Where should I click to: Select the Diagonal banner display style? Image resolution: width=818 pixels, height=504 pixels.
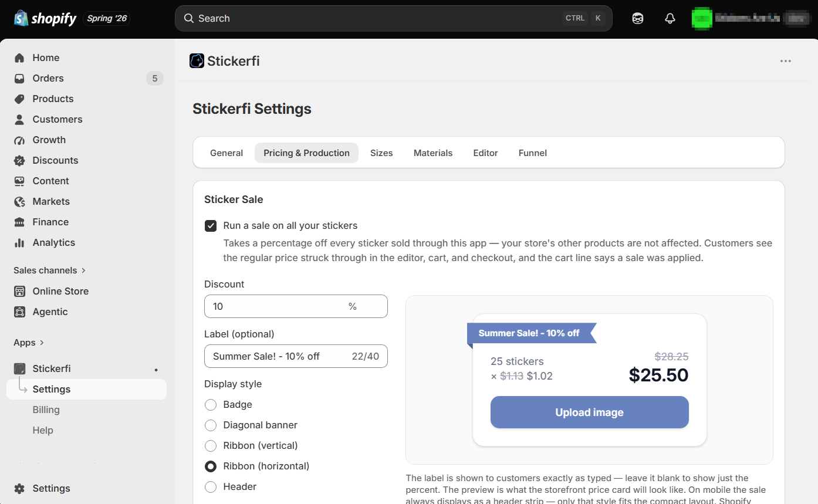pyautogui.click(x=211, y=425)
